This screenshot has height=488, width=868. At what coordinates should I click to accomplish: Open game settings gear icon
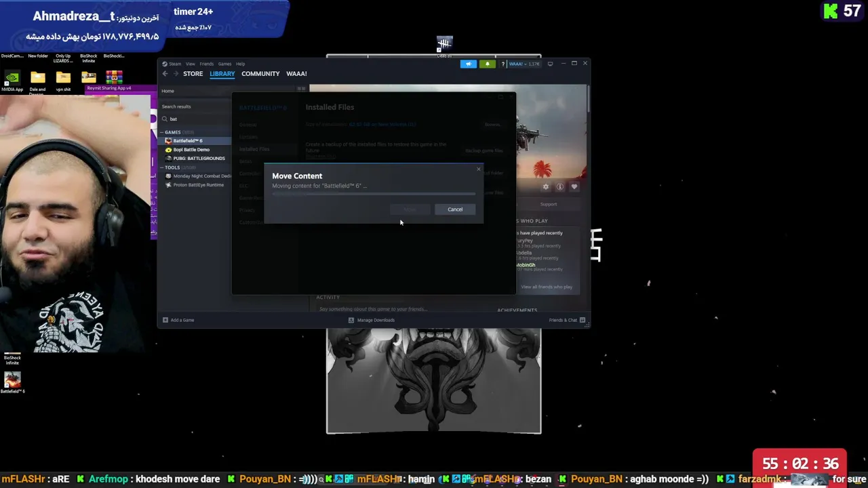click(x=545, y=186)
